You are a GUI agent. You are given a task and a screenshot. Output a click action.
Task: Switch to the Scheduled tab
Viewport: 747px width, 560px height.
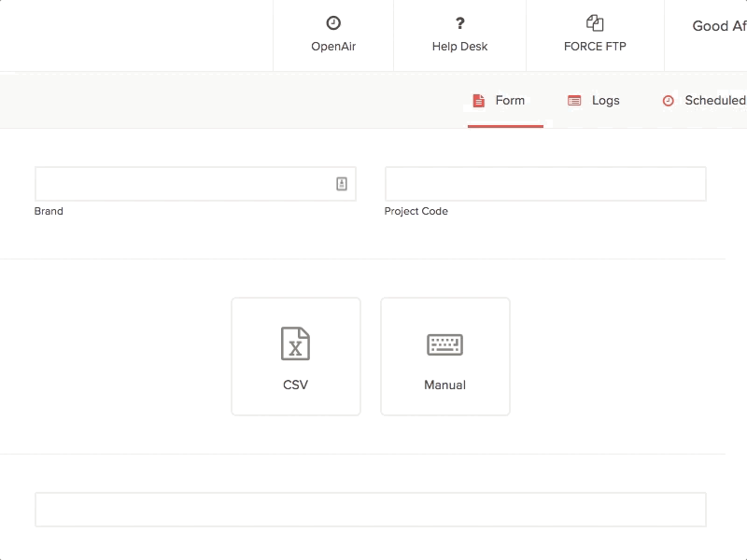coord(705,100)
